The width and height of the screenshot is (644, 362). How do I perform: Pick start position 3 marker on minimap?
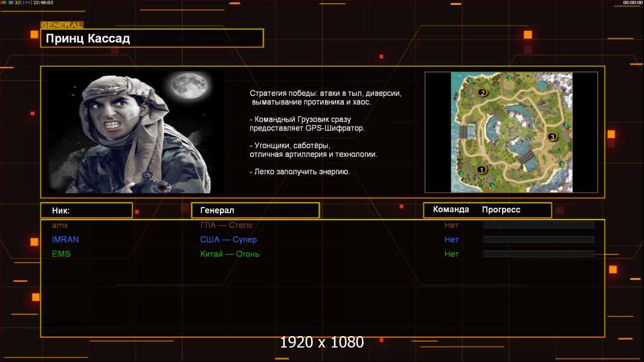552,137
